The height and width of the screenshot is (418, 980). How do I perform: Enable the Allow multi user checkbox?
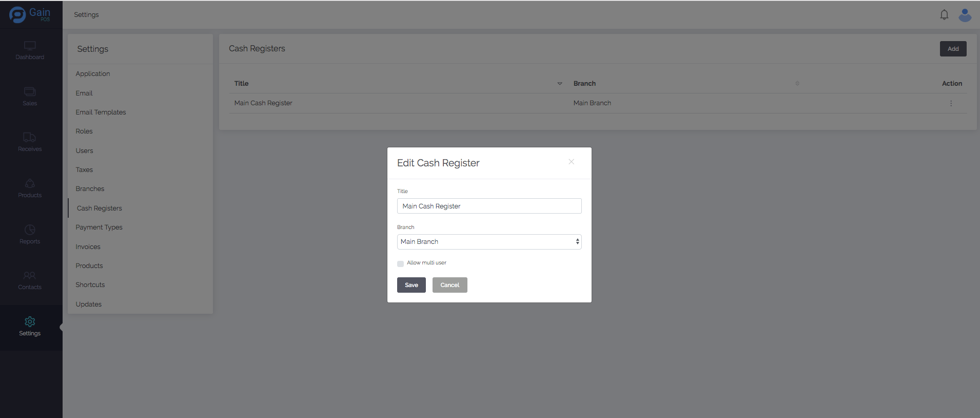pos(400,264)
